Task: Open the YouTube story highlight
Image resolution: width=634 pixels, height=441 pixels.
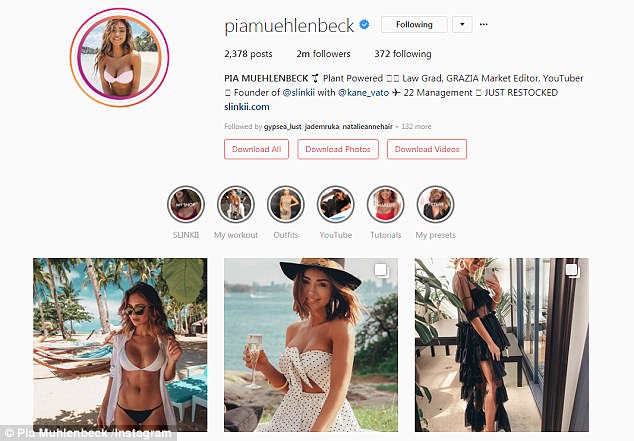Action: [x=336, y=205]
